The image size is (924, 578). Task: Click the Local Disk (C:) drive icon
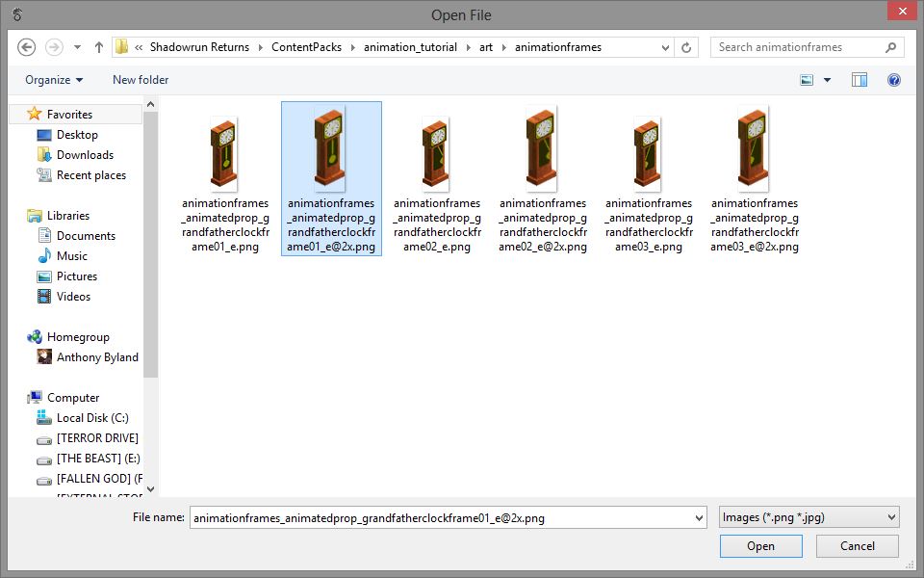[44, 417]
